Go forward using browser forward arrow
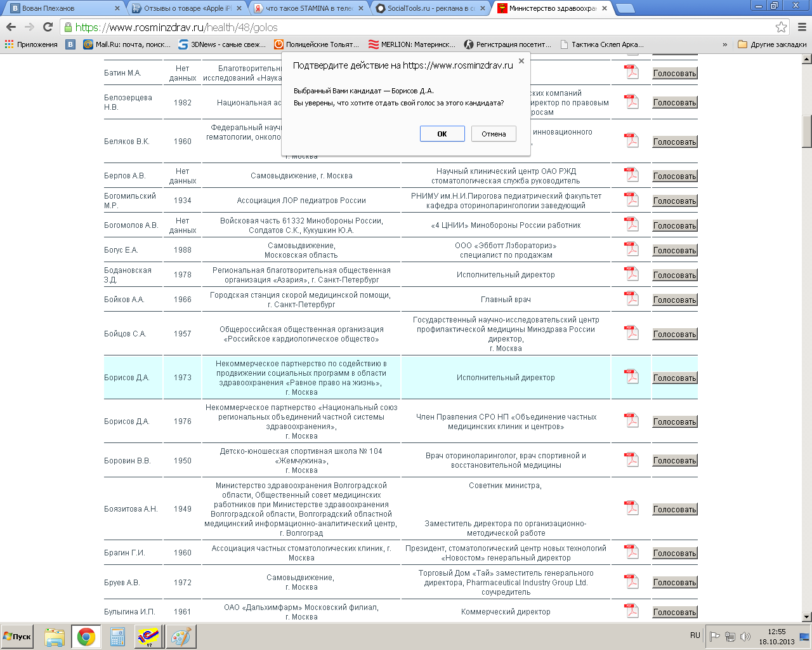Image resolution: width=812 pixels, height=650 pixels. pos(29,27)
